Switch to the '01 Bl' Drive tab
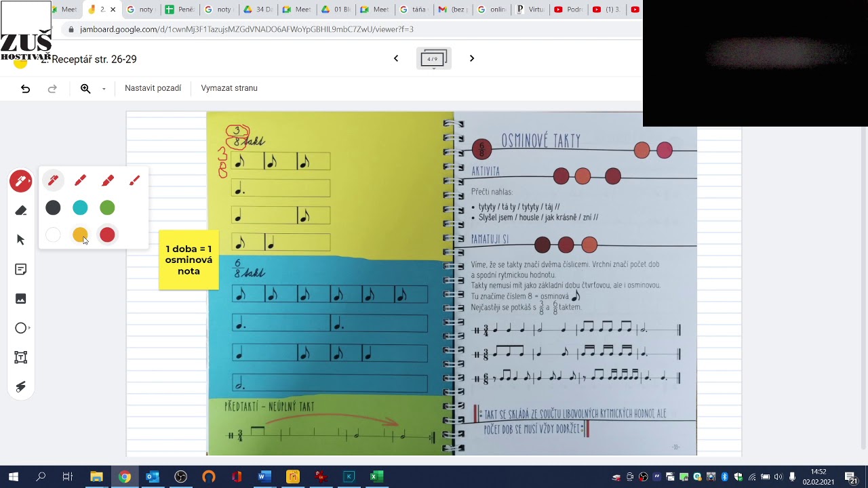The width and height of the screenshot is (868, 488). pyautogui.click(x=337, y=9)
